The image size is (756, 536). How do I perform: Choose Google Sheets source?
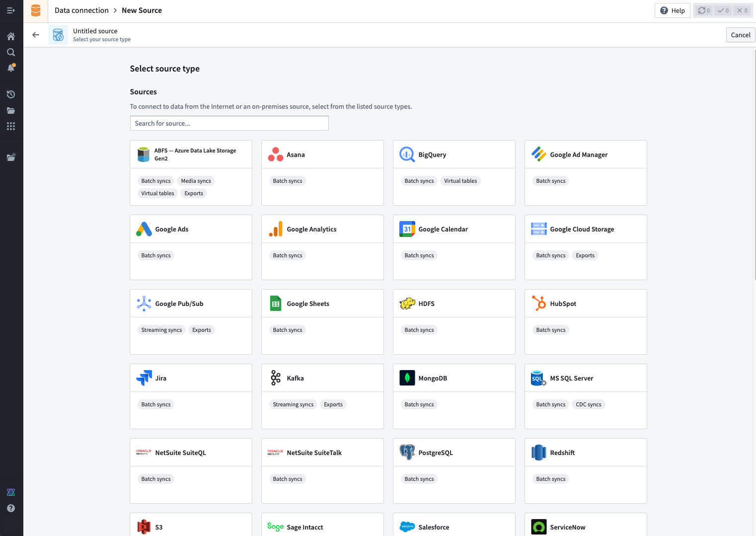[322, 322]
